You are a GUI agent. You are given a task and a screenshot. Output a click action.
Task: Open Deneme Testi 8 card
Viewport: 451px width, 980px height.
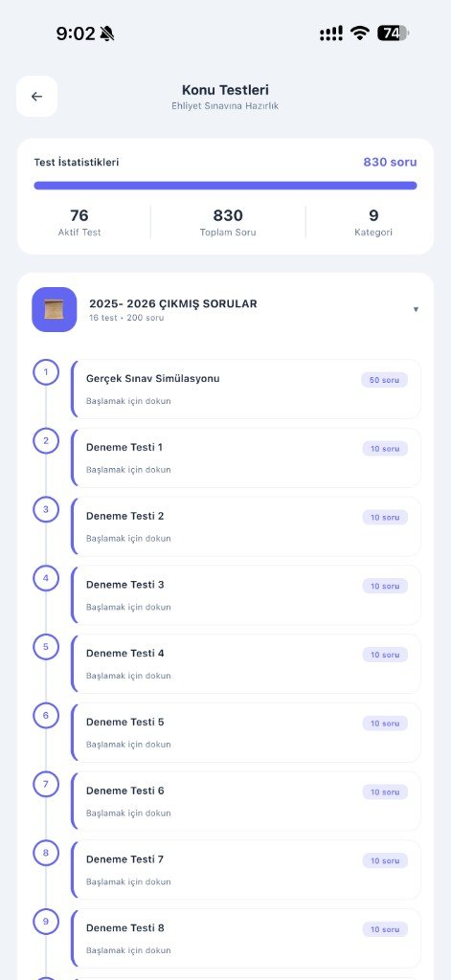[246, 938]
